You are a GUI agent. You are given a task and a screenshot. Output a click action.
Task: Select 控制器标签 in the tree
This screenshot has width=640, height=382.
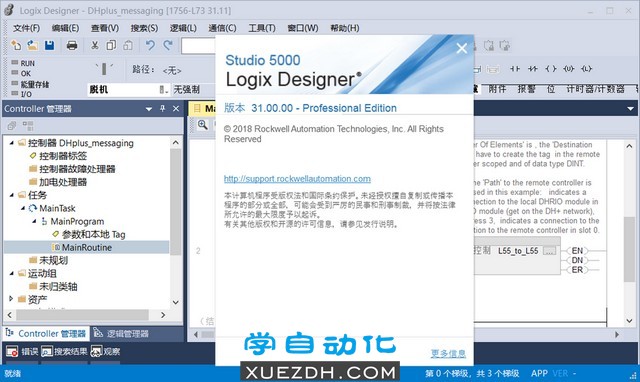point(63,156)
